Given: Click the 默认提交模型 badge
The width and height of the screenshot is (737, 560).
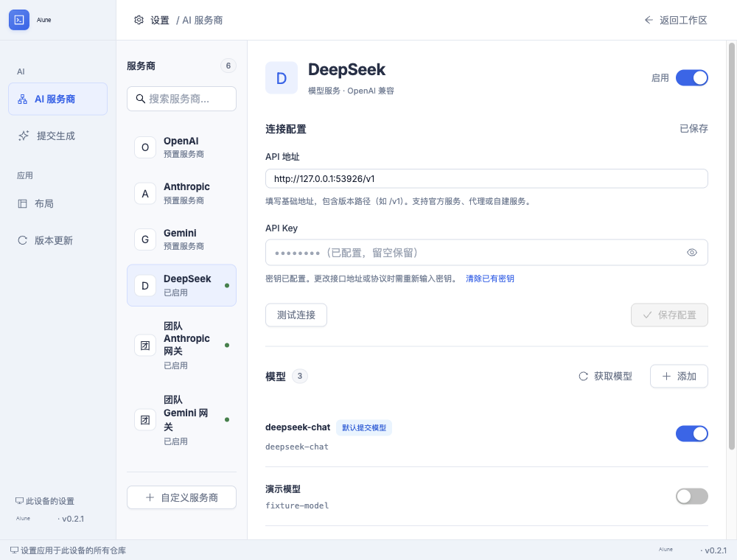Looking at the screenshot, I should pos(364,428).
